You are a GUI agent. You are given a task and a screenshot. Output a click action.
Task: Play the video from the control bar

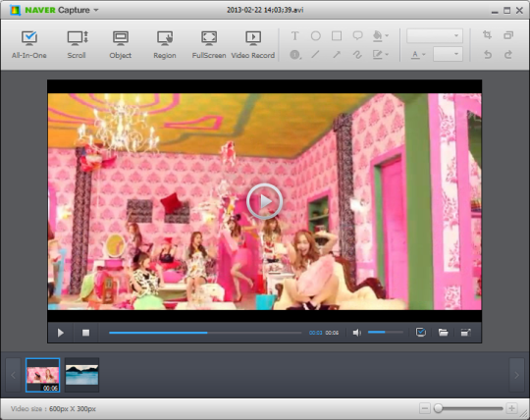coord(61,333)
